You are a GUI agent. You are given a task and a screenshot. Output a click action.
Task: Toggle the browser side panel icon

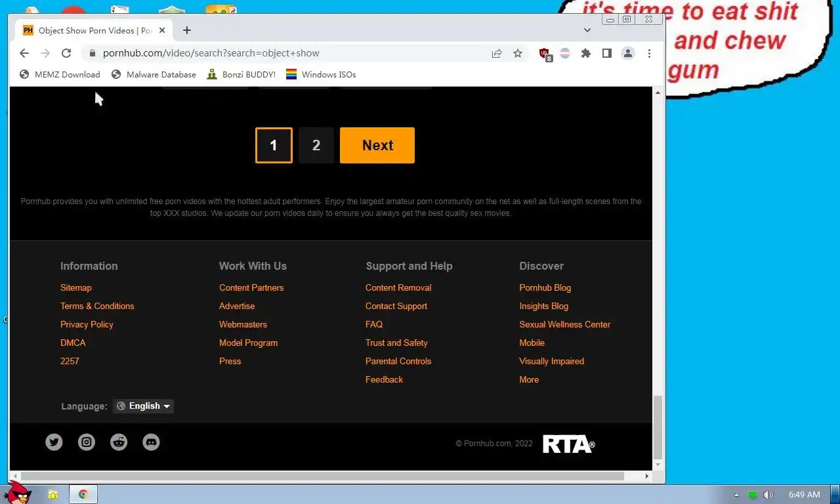pos(607,54)
